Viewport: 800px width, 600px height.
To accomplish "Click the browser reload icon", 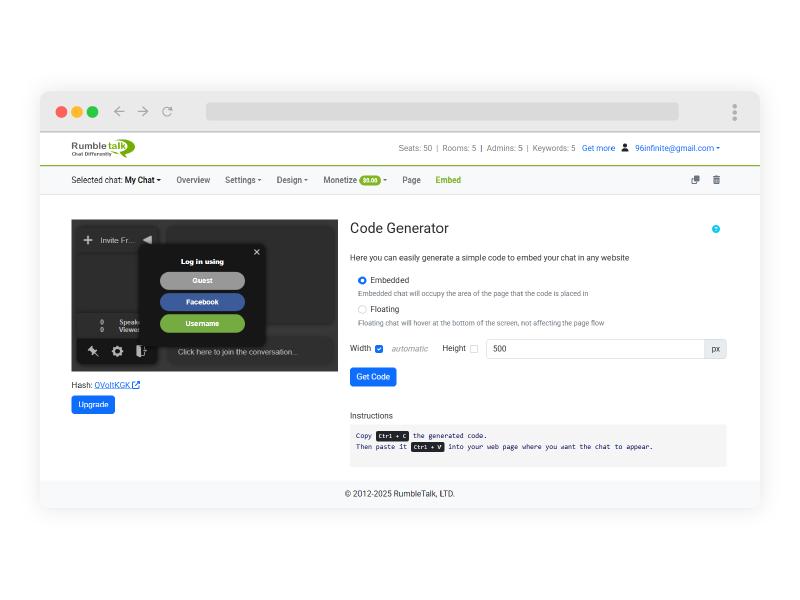I will (x=167, y=111).
